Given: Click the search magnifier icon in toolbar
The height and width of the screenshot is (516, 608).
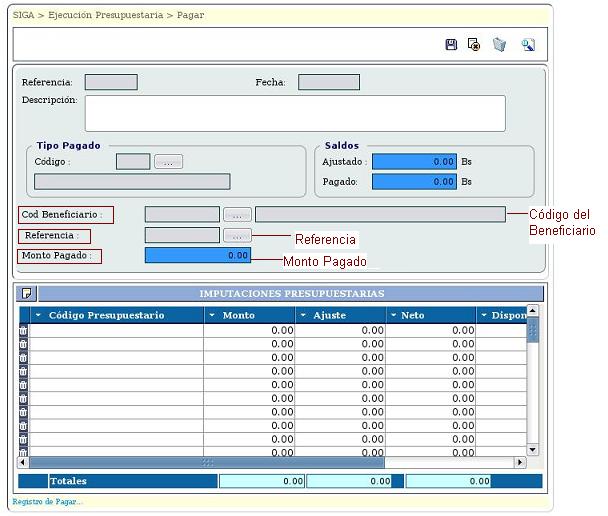Looking at the screenshot, I should coord(527,45).
